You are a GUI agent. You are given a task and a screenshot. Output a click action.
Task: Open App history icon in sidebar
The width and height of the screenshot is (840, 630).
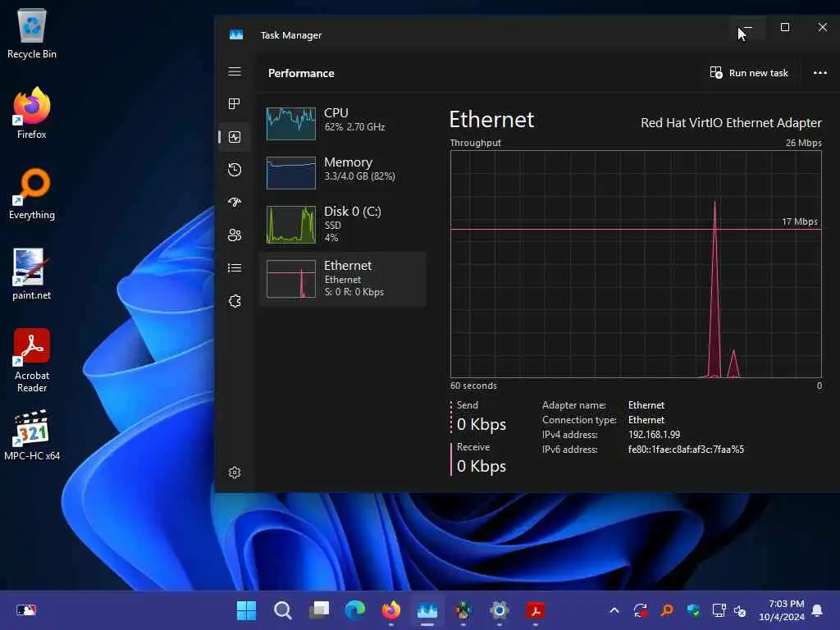pyautogui.click(x=235, y=170)
